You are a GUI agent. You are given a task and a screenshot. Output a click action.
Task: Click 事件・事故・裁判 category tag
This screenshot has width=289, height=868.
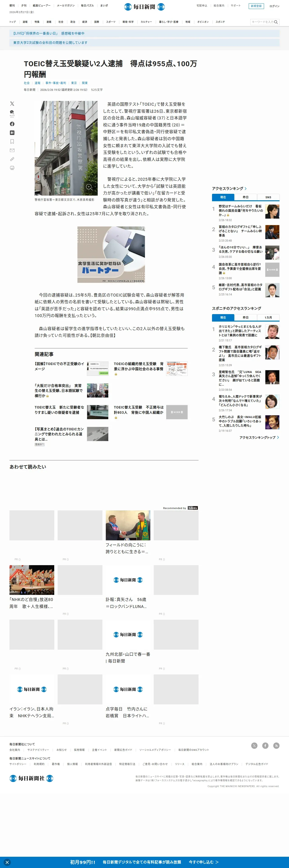pos(56,83)
